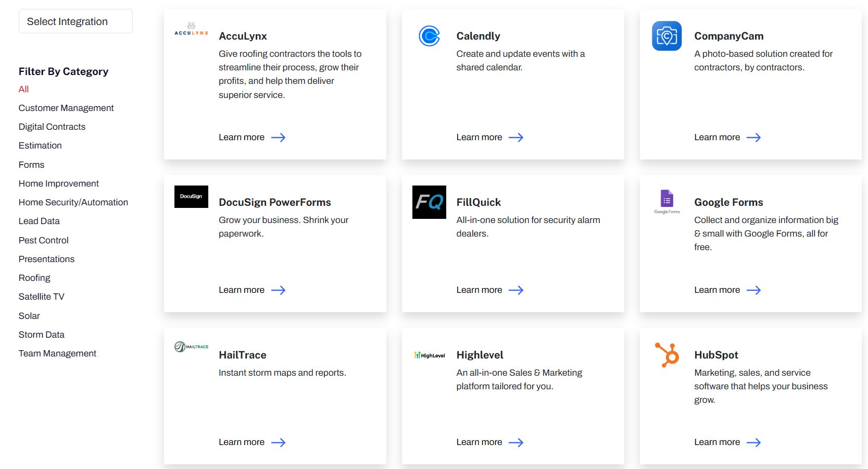Click the HailTrace card title
The height and width of the screenshot is (469, 868).
[242, 355]
